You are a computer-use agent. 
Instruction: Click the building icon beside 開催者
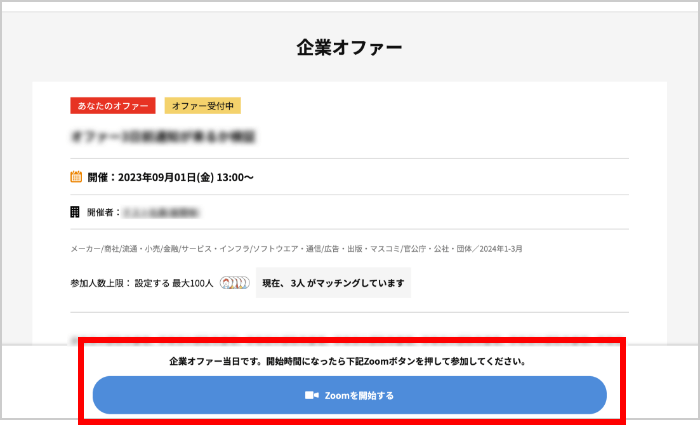(75, 212)
